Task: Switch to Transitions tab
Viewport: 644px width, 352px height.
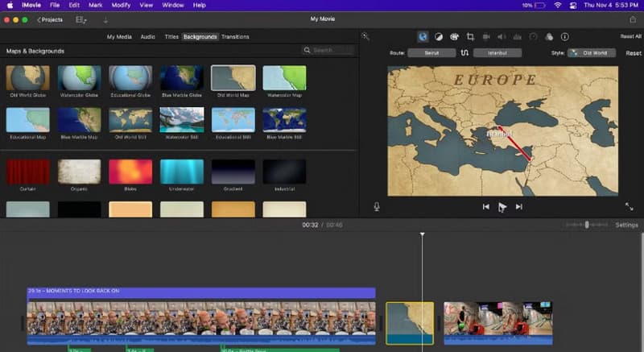Action: tap(235, 37)
